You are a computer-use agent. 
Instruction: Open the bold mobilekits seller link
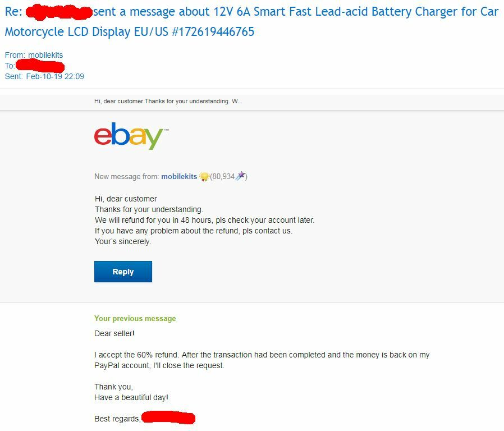[x=179, y=176]
